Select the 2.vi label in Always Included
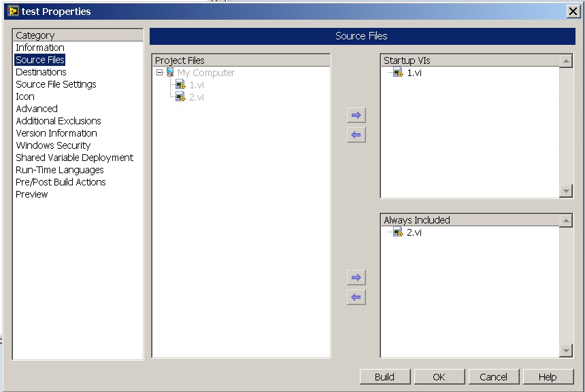585x392 pixels. point(414,232)
